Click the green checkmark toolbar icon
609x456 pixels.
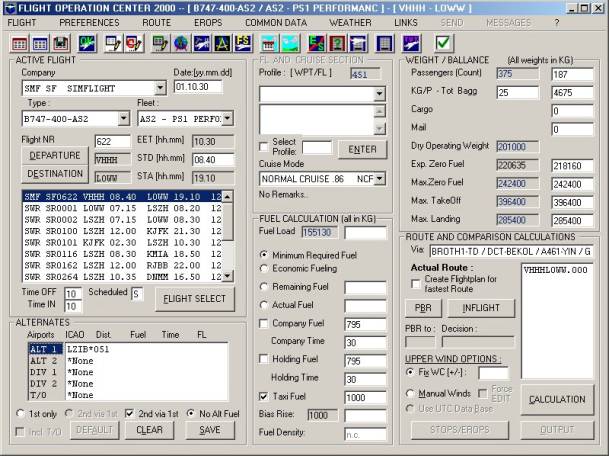coord(444,44)
